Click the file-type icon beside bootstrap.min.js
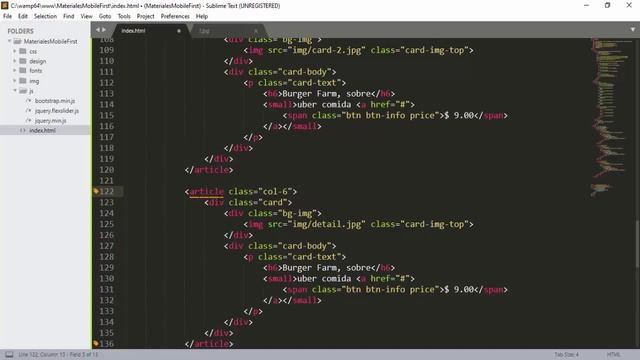Image resolution: width=640 pixels, height=360 pixels. (29, 100)
